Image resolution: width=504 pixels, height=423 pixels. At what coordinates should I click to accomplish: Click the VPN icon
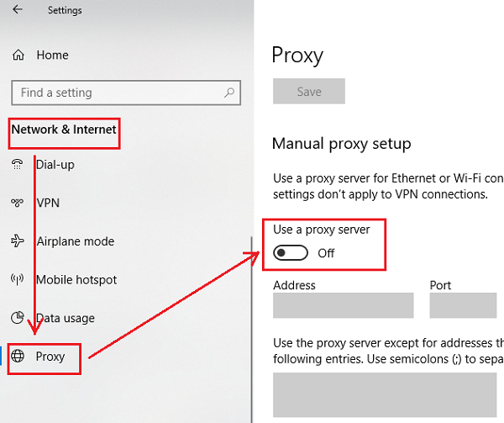17,204
